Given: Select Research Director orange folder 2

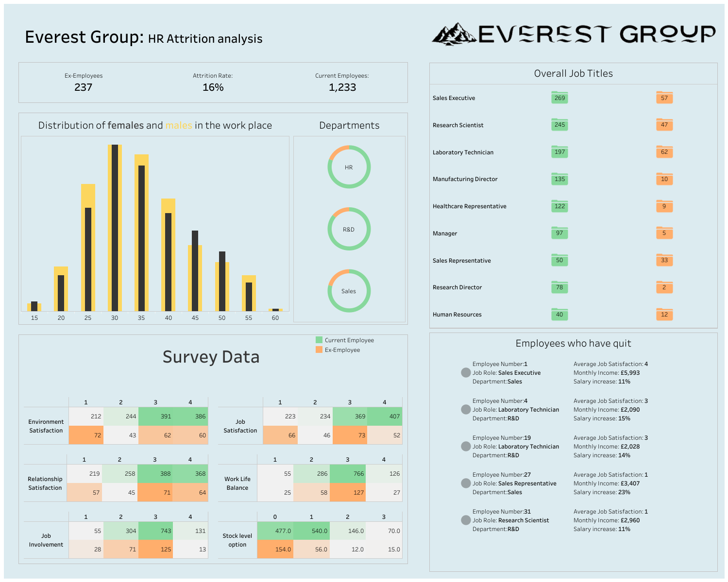Looking at the screenshot, I should pos(664,287).
